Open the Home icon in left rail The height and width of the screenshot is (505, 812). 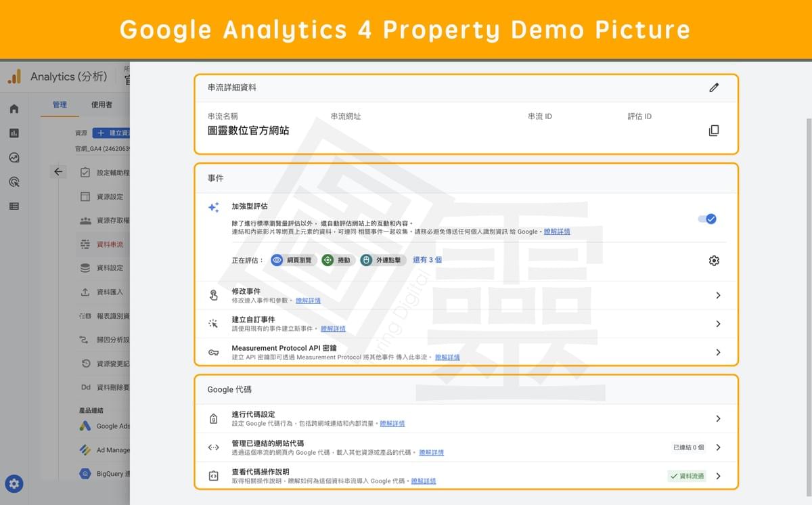pos(14,109)
